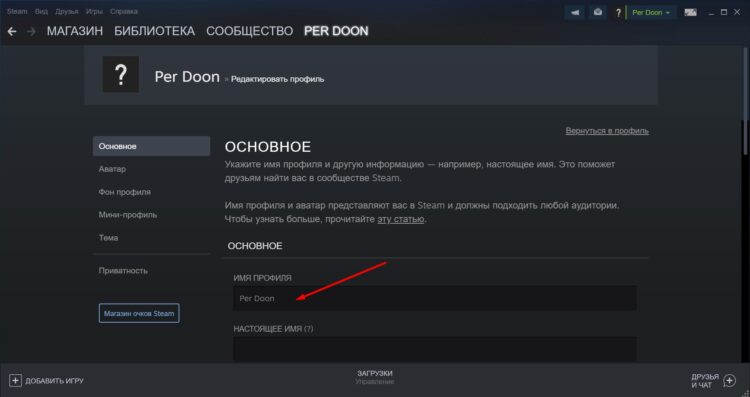Open the Друзья menu
750x397 pixels.
tap(66, 11)
